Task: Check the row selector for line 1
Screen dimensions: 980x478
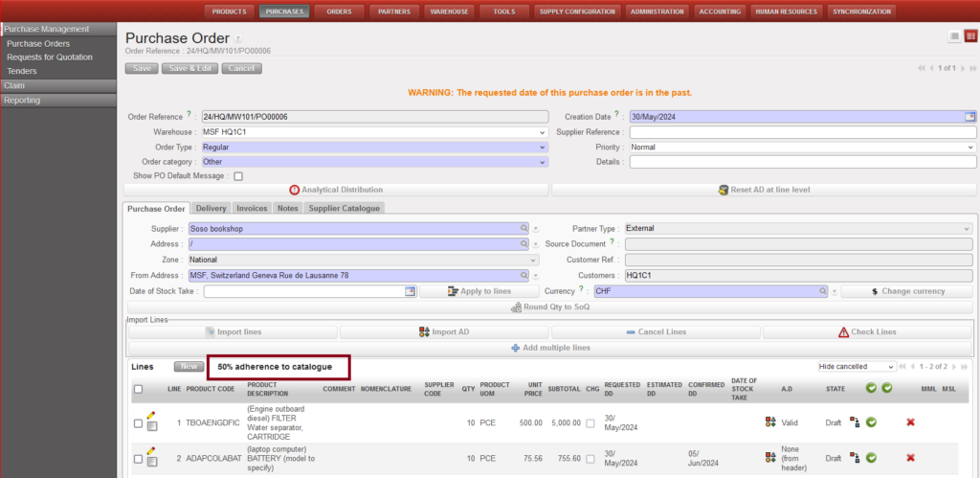Action: (x=139, y=422)
